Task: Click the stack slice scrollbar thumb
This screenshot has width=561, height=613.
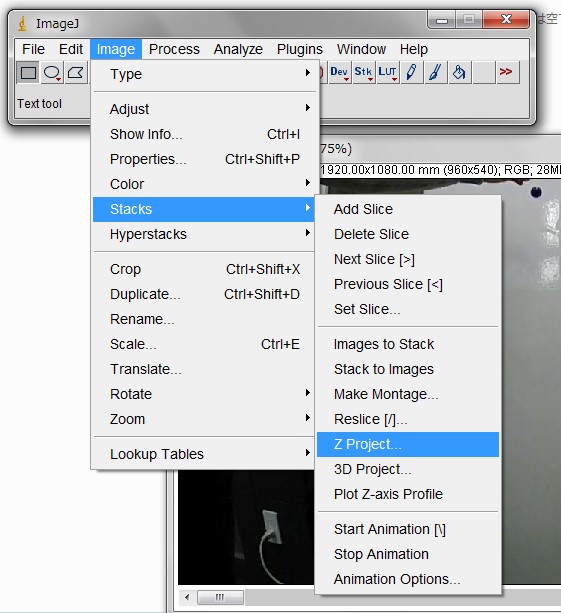Action: [220, 597]
